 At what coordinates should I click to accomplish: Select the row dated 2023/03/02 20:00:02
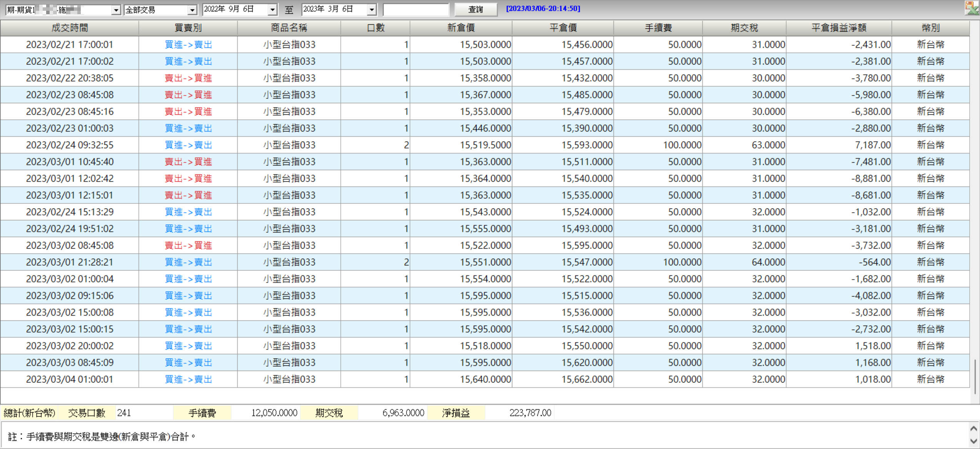pos(485,346)
